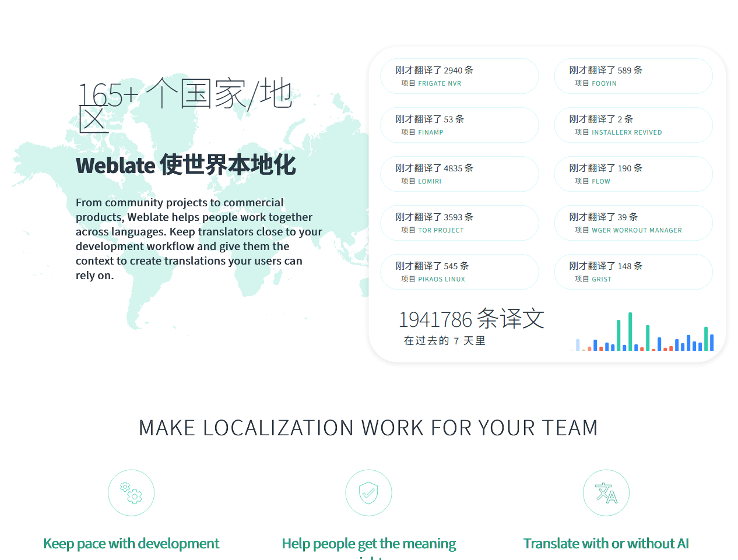Image resolution: width=738 pixels, height=560 pixels.
Task: Click the gears icon above Keep pace with development
Action: click(x=131, y=493)
